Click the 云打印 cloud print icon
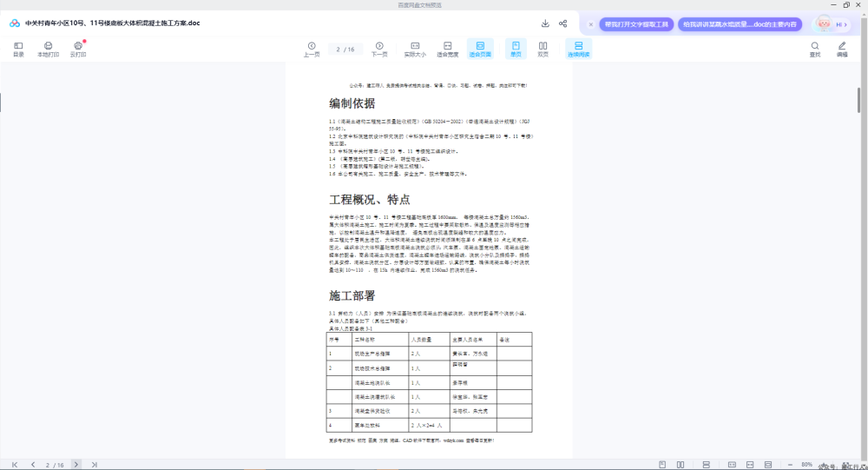The width and height of the screenshot is (868, 470). pyautogui.click(x=78, y=50)
